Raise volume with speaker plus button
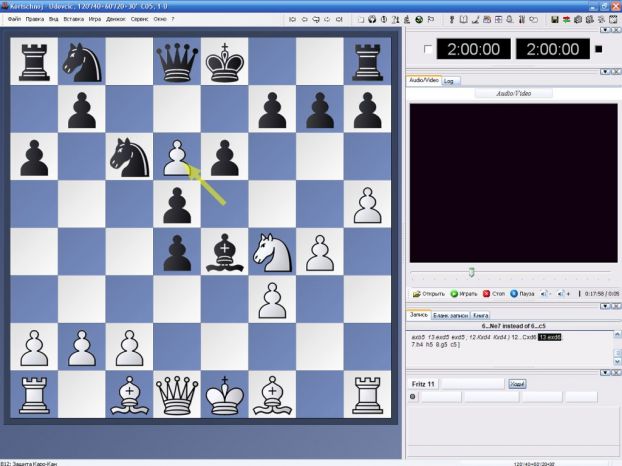The image size is (622, 466). (x=564, y=294)
